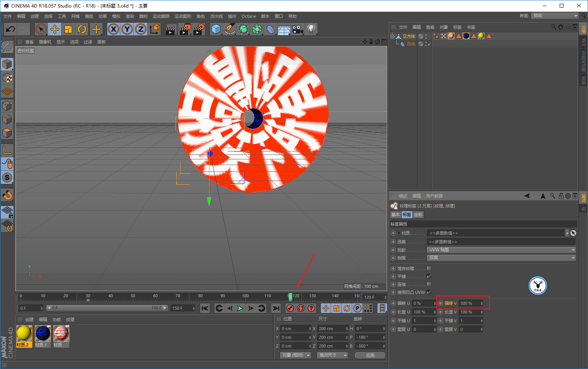The width and height of the screenshot is (588, 369).
Task: Open the 渲染 menu
Action: (130, 16)
